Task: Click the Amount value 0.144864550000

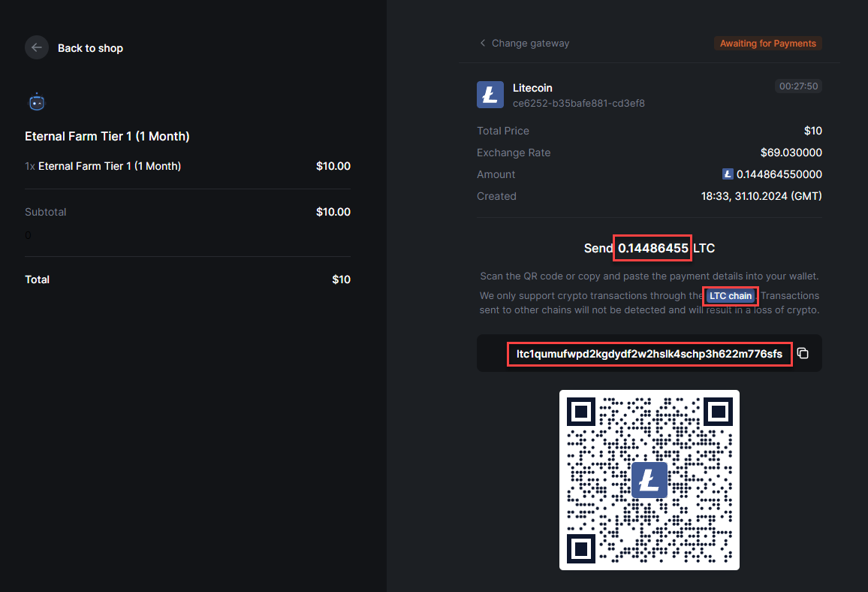Action: coord(779,174)
